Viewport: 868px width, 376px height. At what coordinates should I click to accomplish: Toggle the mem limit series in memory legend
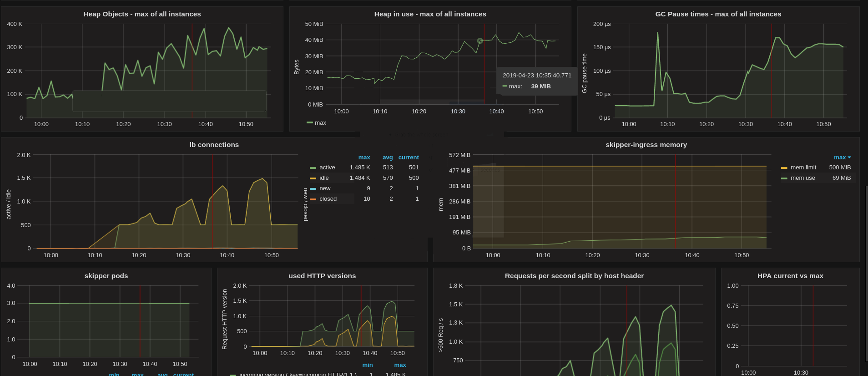(x=803, y=168)
